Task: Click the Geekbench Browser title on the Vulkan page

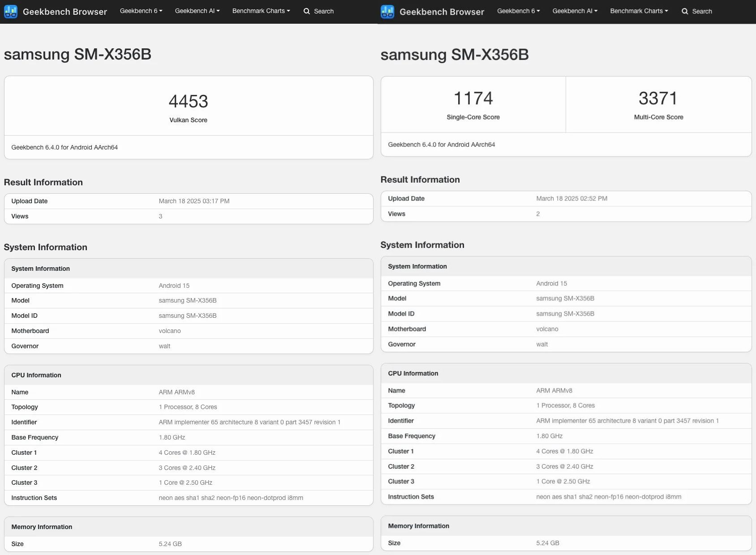Action: (65, 12)
